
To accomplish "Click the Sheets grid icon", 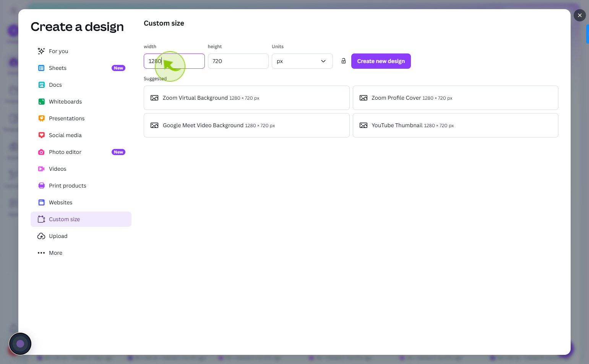I will tap(41, 68).
